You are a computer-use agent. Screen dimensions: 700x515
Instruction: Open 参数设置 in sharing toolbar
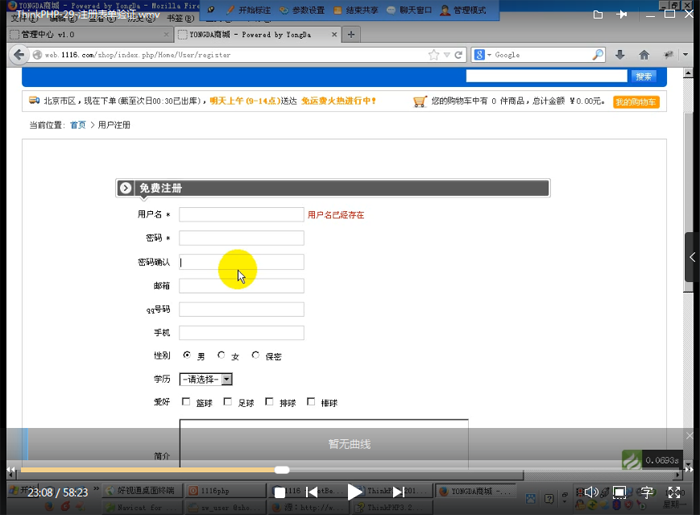[302, 10]
